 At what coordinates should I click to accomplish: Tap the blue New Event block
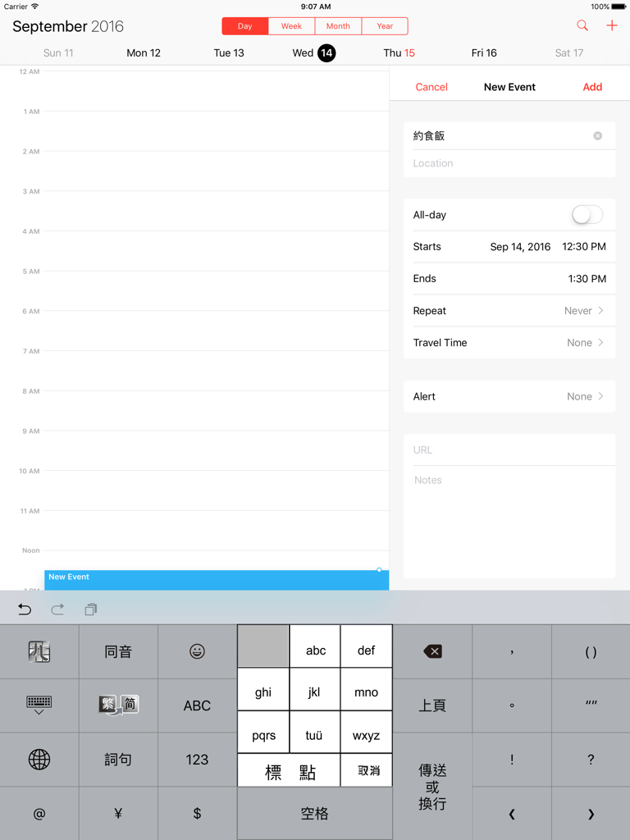(217, 580)
